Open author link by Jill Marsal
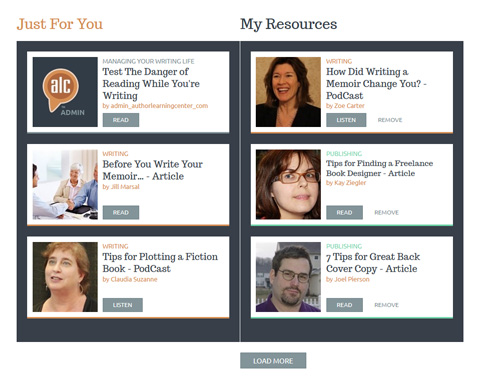 [x=121, y=187]
